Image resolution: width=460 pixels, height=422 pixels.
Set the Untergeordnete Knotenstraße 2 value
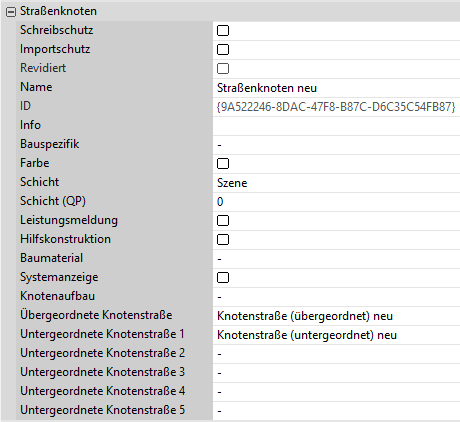[337, 354]
